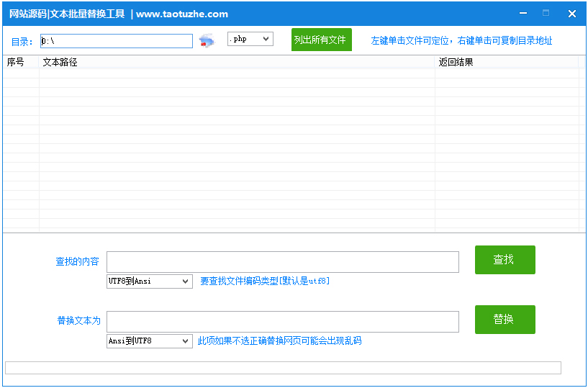This screenshot has height=388, width=588.
Task: Open the UTF8到Ansi encoding dropdown
Action: pyautogui.click(x=150, y=281)
